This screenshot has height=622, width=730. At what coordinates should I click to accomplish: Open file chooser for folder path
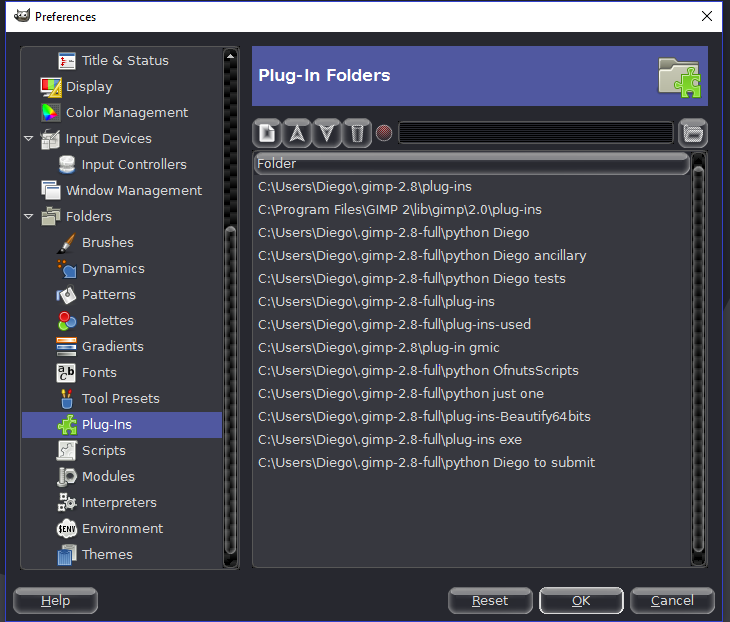[x=693, y=133]
